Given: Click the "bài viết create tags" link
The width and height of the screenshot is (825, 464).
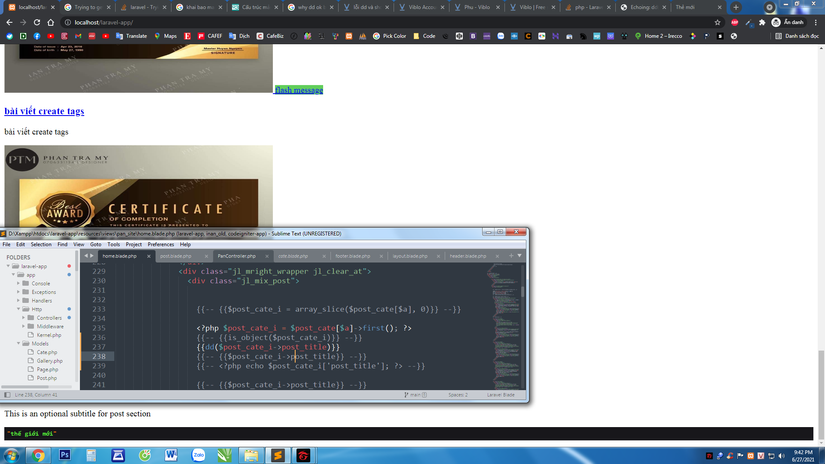Looking at the screenshot, I should (44, 111).
